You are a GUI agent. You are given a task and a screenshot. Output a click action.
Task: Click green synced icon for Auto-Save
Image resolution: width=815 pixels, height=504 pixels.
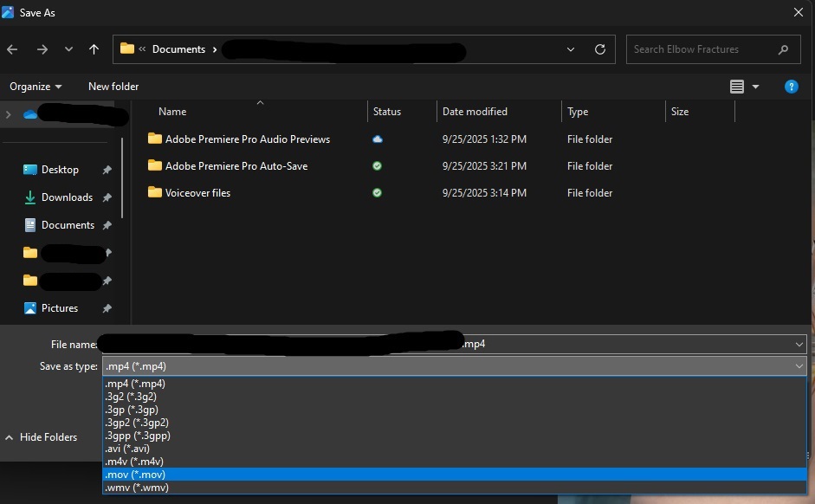(378, 166)
